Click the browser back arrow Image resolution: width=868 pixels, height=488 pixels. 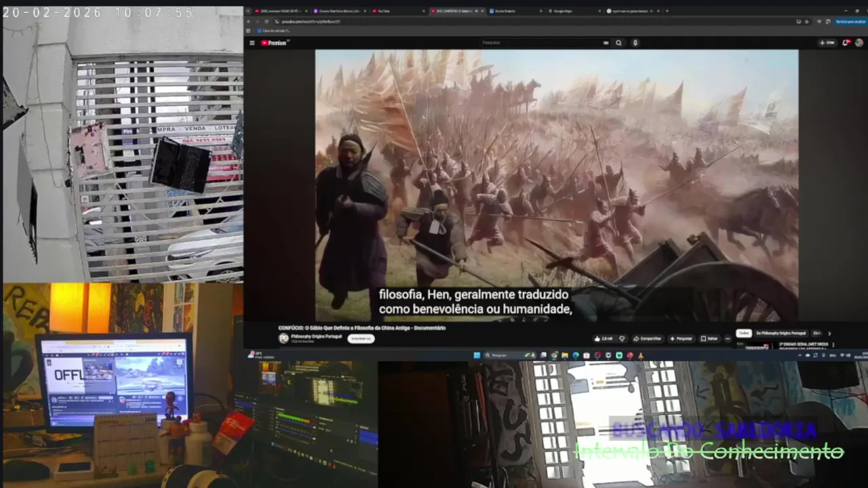[x=248, y=22]
